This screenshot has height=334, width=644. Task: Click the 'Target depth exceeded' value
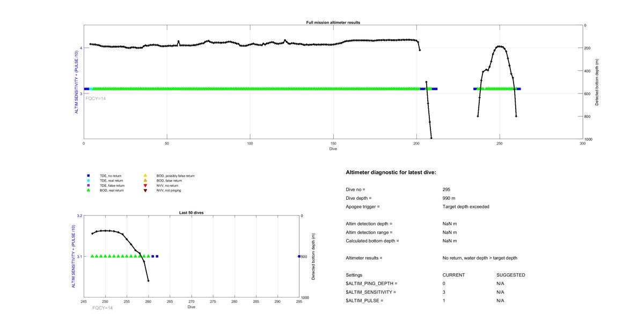point(466,207)
